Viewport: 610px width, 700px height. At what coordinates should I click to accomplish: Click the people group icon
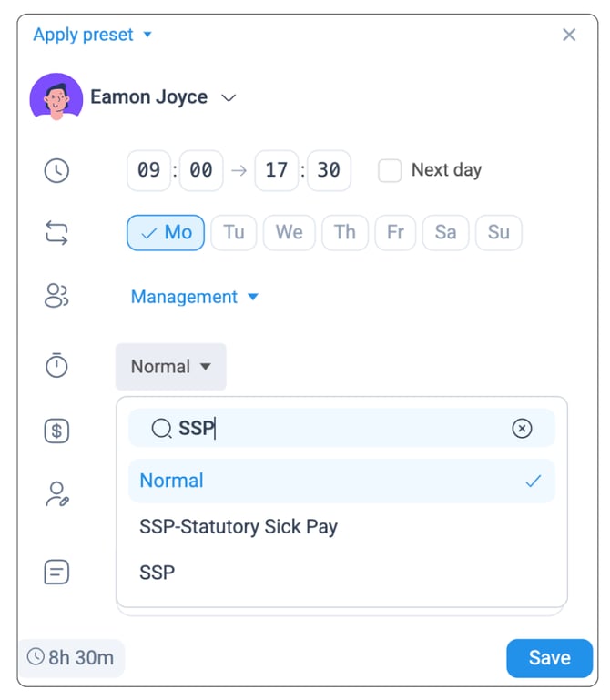coord(56,296)
